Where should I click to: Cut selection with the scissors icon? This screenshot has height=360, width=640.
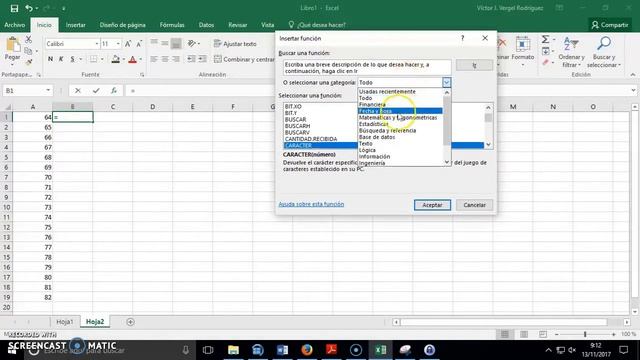pos(28,40)
